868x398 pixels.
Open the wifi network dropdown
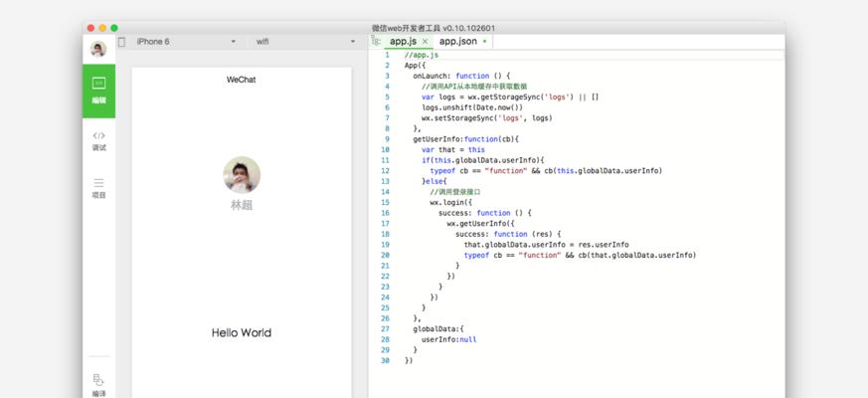pos(305,42)
